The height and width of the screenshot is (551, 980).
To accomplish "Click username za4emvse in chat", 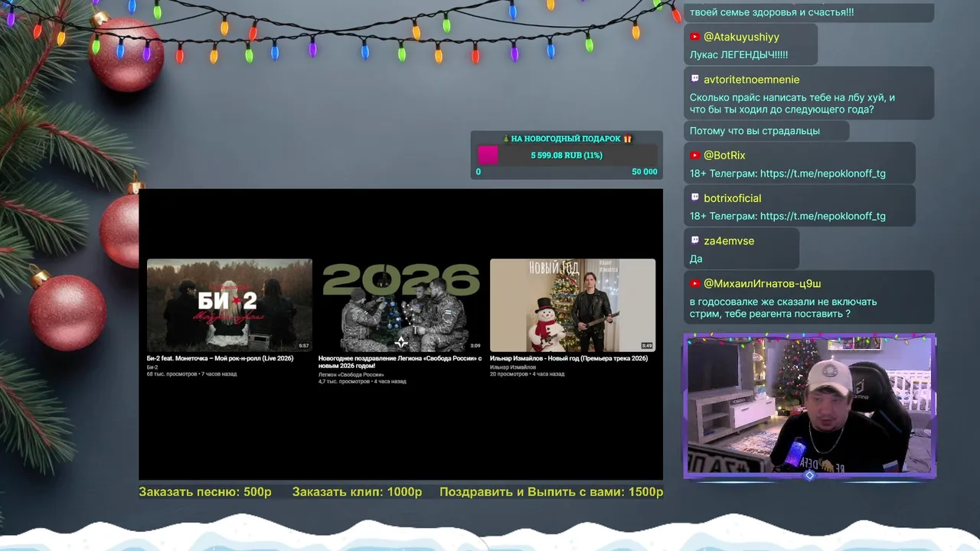I will tap(729, 241).
